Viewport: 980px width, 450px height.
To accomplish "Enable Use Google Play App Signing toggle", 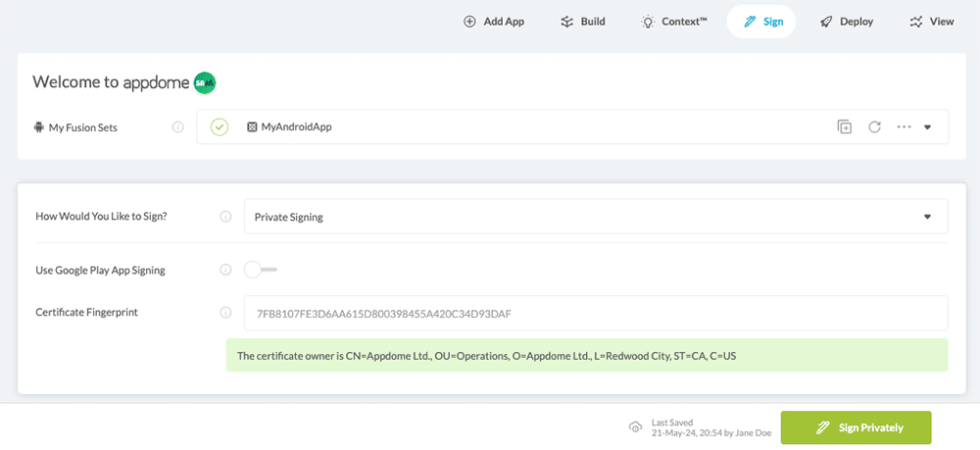I will [261, 270].
